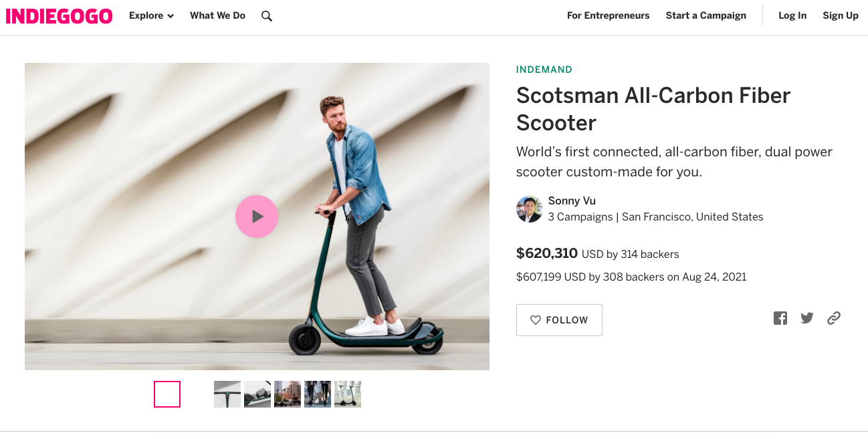The height and width of the screenshot is (439, 868).
Task: Go to Indiegogo home via logo
Action: 59,16
